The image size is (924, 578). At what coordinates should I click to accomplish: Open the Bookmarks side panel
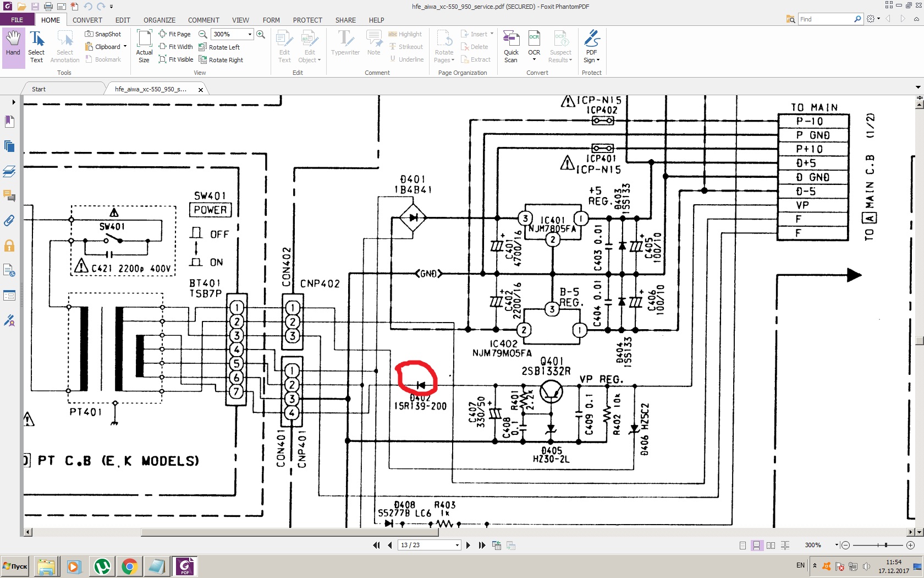point(9,121)
